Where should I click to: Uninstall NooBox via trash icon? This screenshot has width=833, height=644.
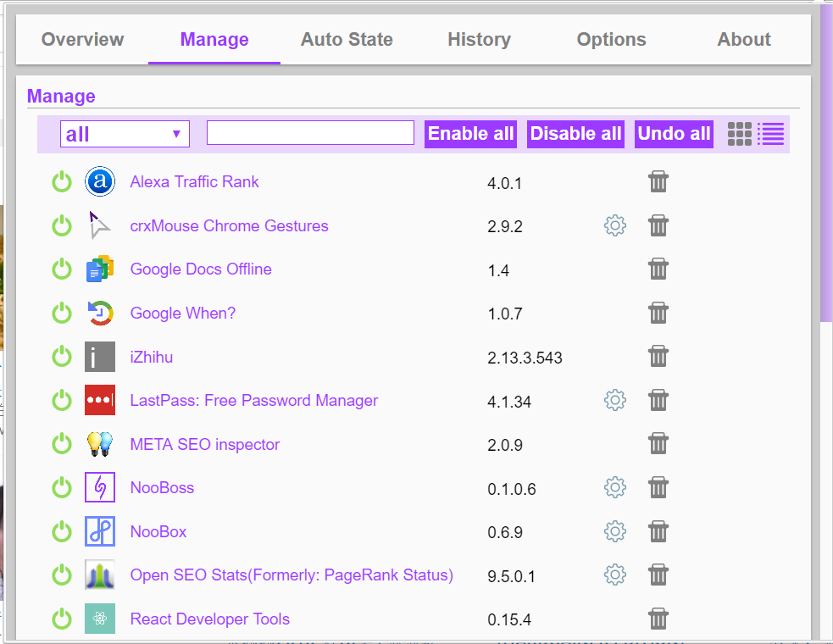658,531
